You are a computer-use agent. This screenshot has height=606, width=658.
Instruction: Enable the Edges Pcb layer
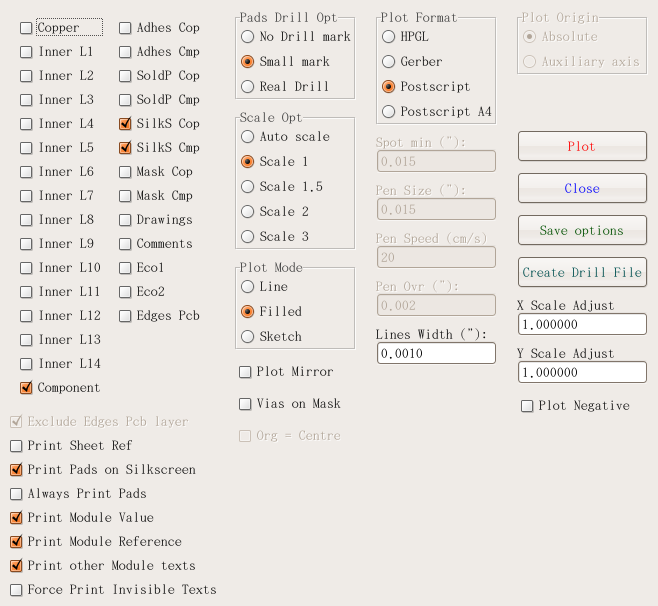125,316
